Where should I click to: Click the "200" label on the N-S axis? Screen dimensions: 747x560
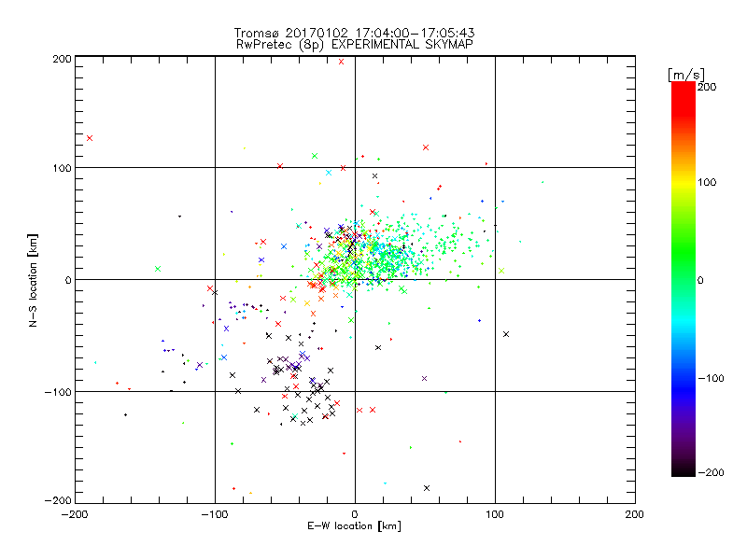62,59
